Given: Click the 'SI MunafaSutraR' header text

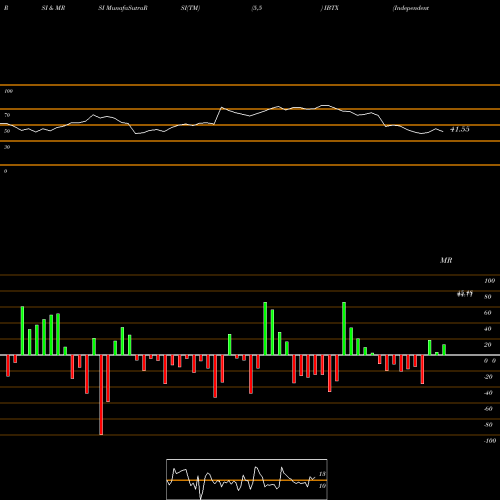Looking at the screenshot, I should [x=123, y=8].
